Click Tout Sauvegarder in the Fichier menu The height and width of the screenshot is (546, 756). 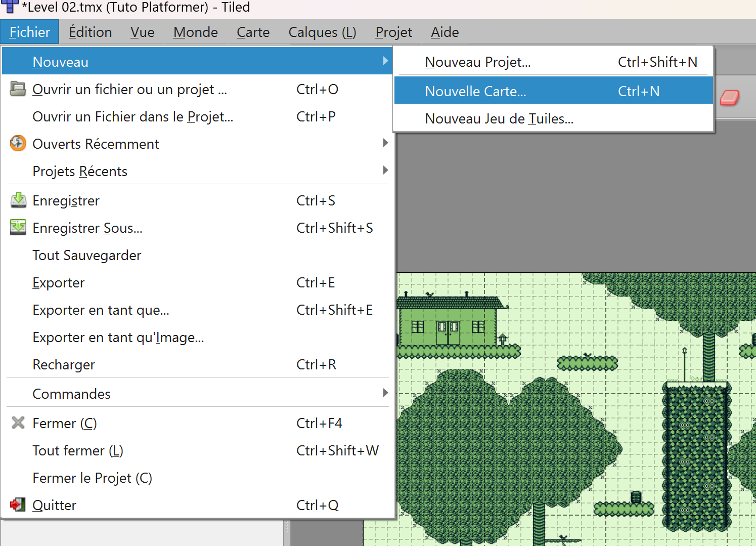coord(87,256)
